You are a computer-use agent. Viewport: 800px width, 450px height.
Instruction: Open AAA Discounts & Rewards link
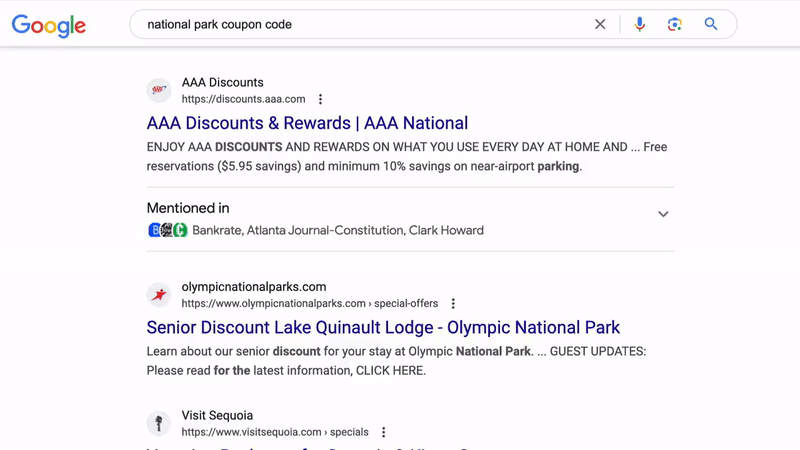(307, 124)
